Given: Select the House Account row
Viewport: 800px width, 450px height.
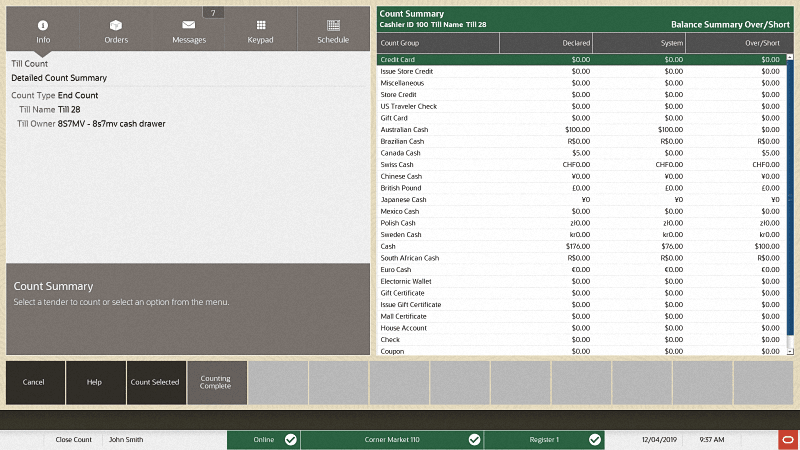Looking at the screenshot, I should (582, 328).
